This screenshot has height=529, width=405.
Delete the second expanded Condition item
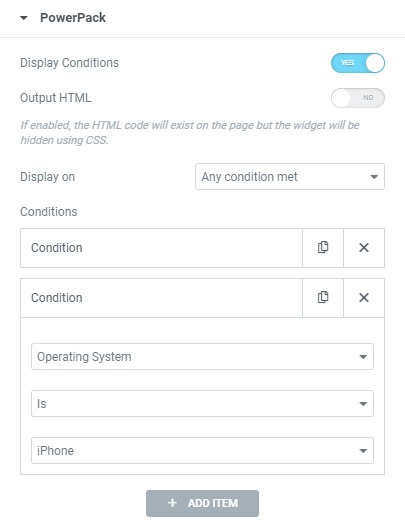click(364, 298)
